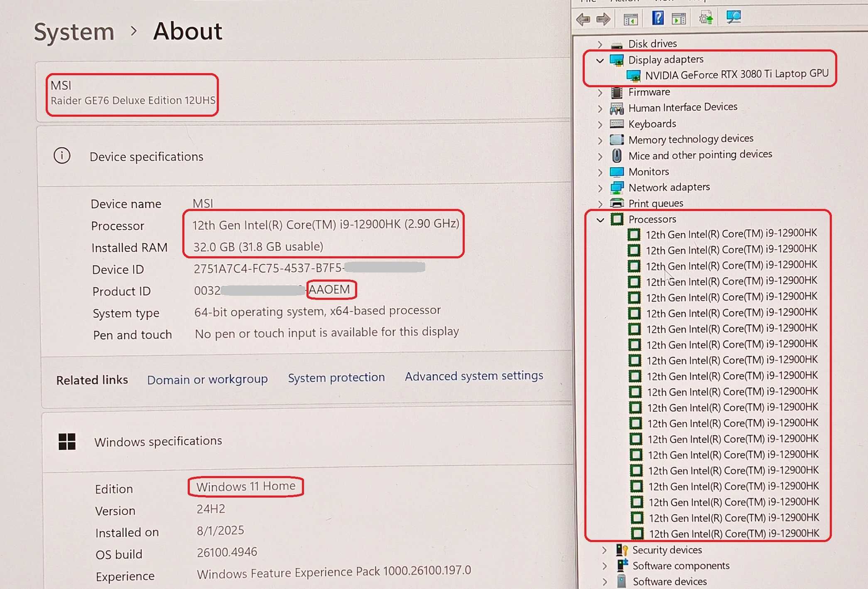The width and height of the screenshot is (868, 589).
Task: Click the NVIDIA GeForce RTX 3080 Ti device icon
Action: pos(633,76)
